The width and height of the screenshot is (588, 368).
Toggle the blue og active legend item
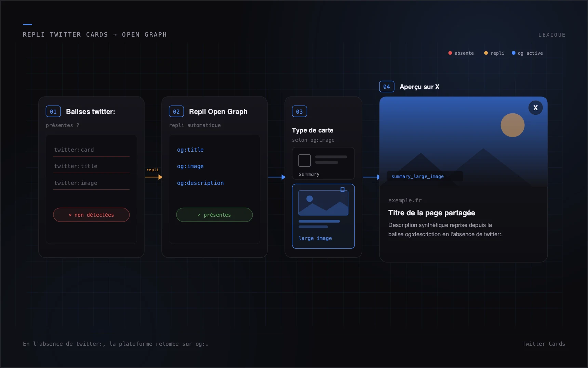click(x=527, y=53)
